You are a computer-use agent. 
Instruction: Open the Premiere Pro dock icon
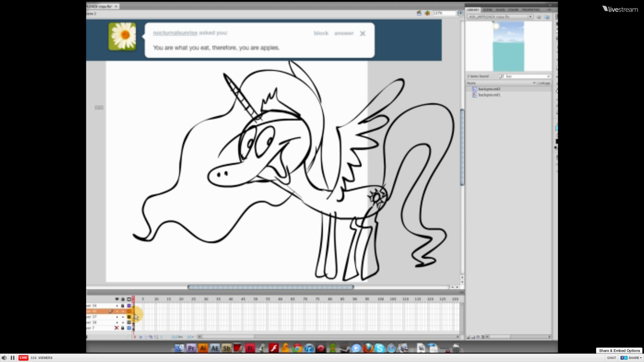(191, 349)
